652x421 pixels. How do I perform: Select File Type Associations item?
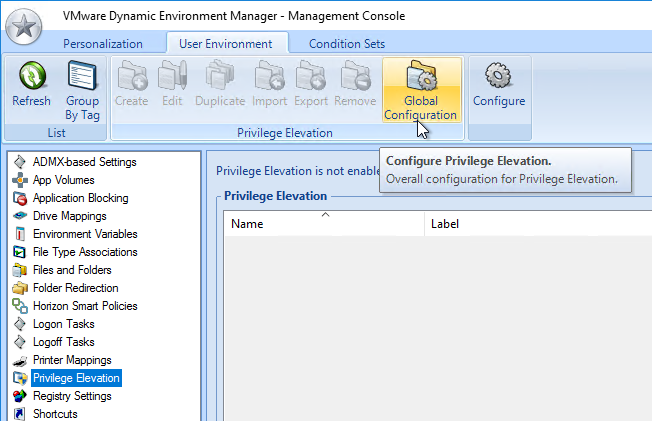pos(85,252)
